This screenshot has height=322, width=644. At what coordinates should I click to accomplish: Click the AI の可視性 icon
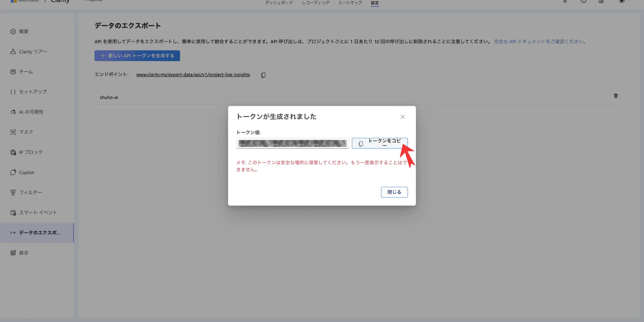tap(13, 112)
